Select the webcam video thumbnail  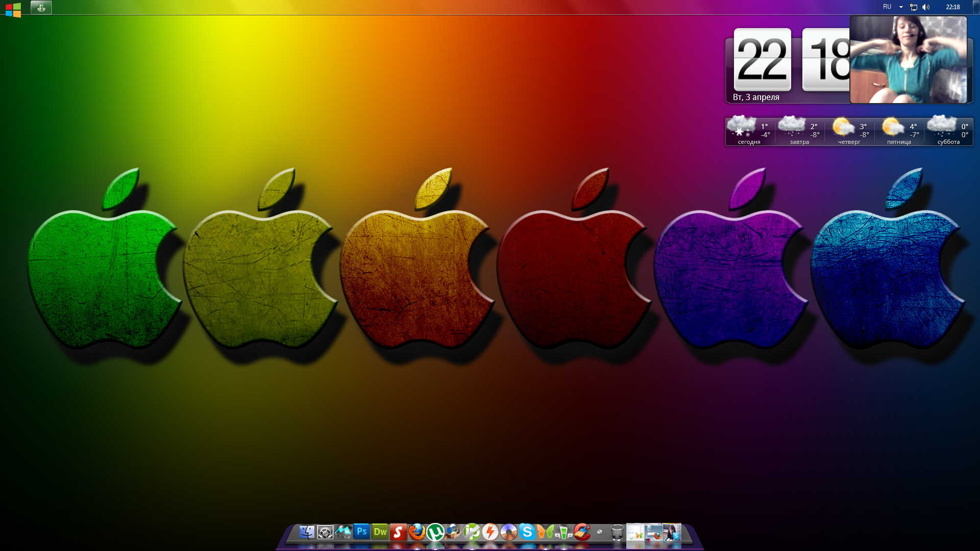pyautogui.click(x=908, y=59)
